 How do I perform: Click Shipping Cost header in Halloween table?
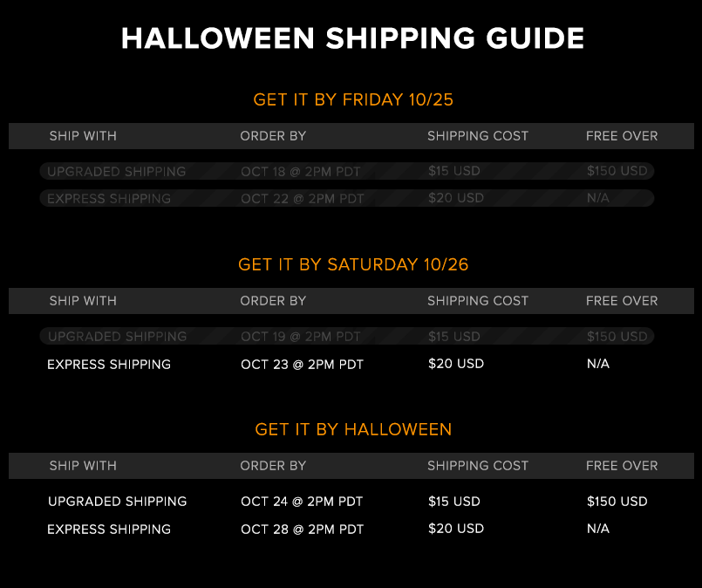click(478, 466)
